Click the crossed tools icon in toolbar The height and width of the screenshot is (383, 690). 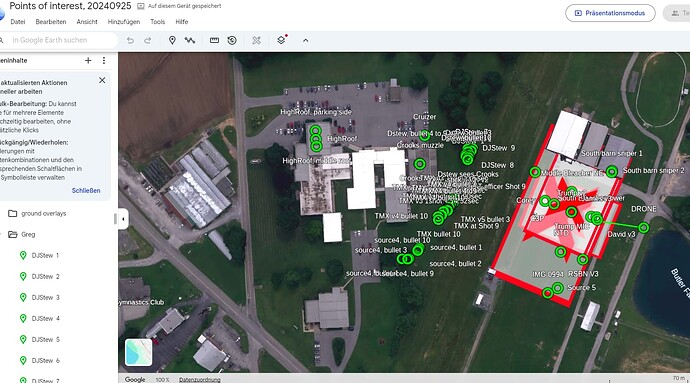coord(257,40)
